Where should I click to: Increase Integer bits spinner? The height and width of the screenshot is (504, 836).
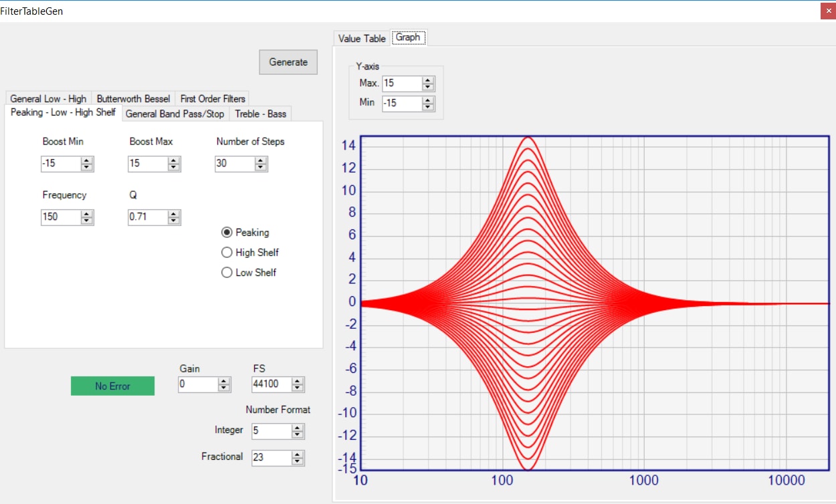tap(298, 428)
